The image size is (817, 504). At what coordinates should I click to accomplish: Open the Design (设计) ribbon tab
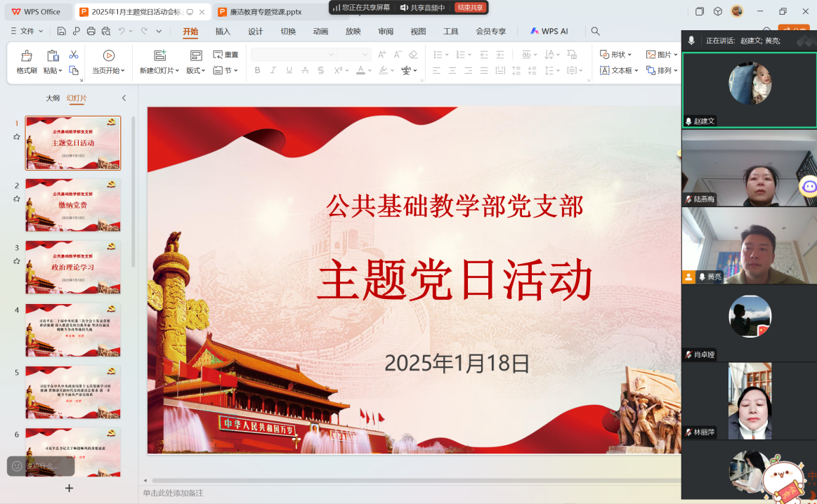pos(255,32)
